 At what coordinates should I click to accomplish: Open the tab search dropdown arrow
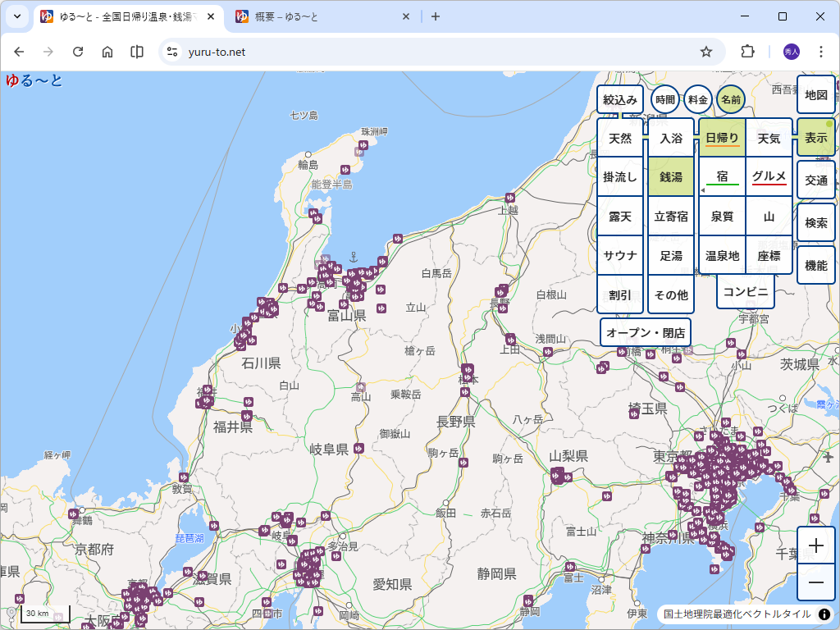[x=16, y=16]
